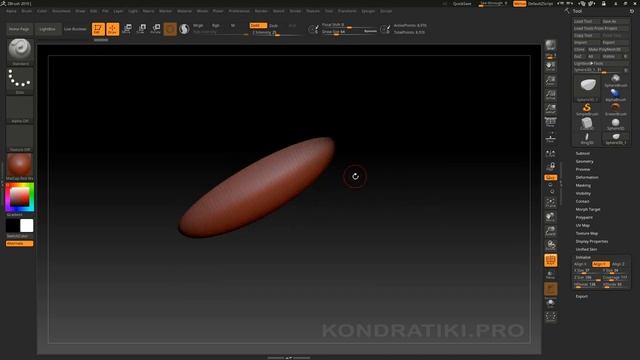
Task: Open the Preferences menu
Action: pos(239,11)
